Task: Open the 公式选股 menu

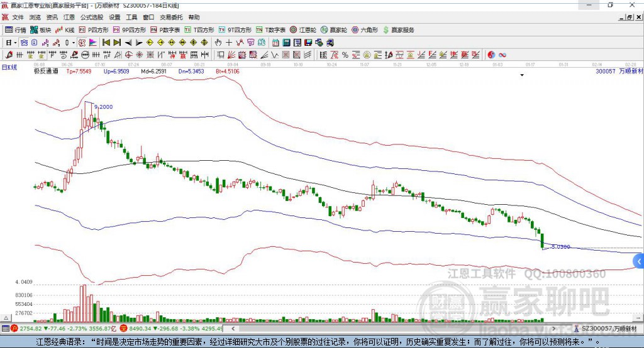Action: [x=92, y=17]
